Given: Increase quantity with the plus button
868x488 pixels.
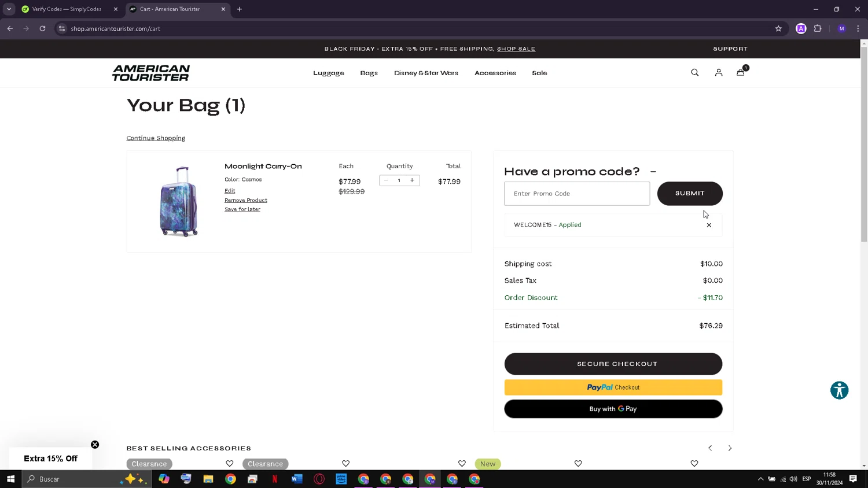Looking at the screenshot, I should [412, 180].
